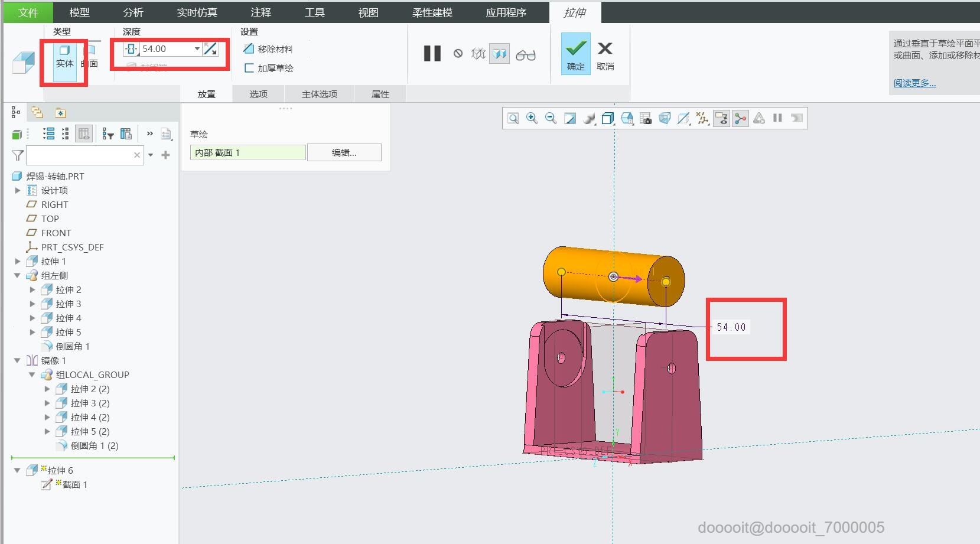Click the Zoom In magnifier icon

click(x=532, y=118)
